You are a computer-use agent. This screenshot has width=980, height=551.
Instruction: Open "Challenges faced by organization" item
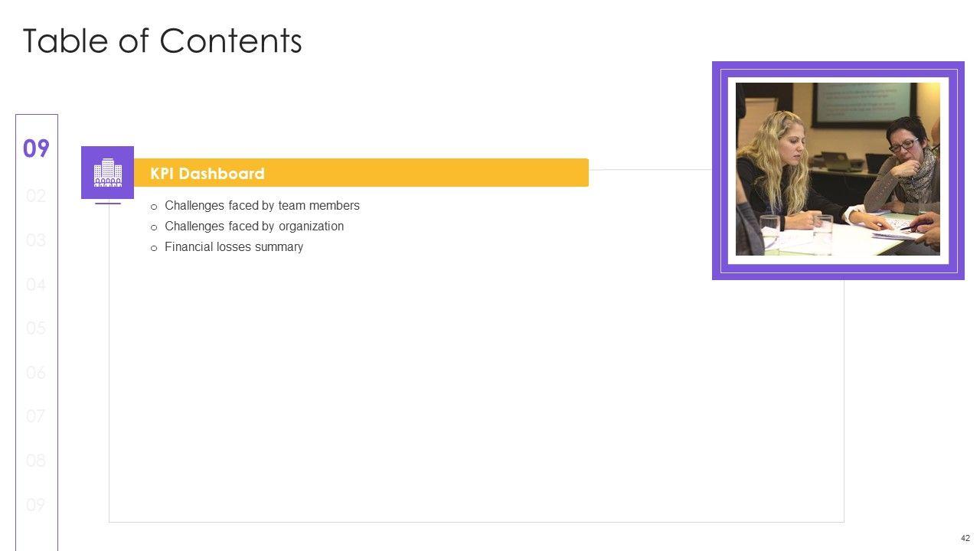pyautogui.click(x=254, y=227)
